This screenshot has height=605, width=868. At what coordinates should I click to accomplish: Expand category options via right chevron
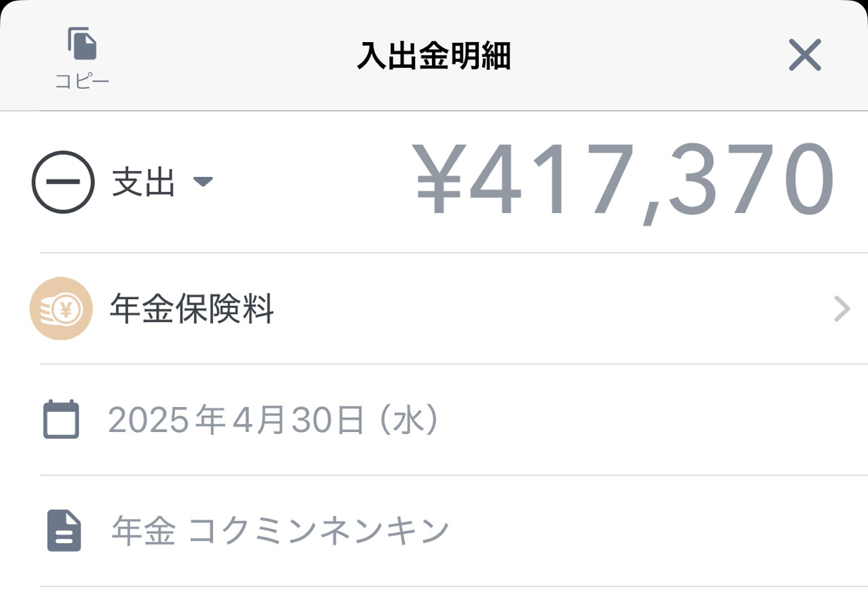pos(842,309)
